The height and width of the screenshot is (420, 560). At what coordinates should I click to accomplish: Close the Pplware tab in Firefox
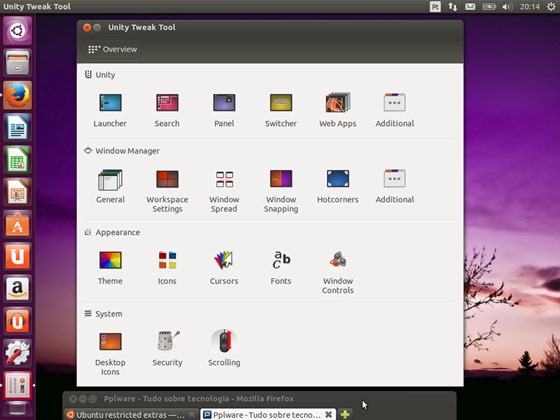tap(329, 414)
